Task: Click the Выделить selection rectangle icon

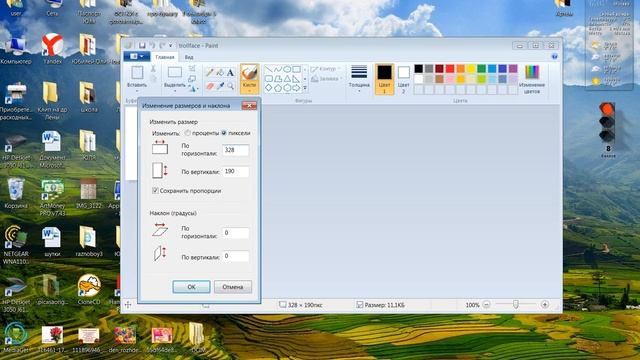Action: [175, 73]
